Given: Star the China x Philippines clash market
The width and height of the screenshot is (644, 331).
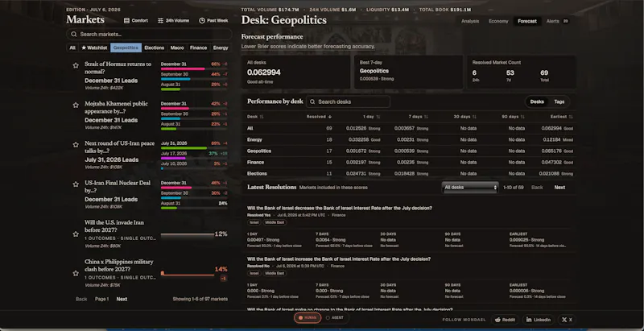Looking at the screenshot, I should coord(76,274).
